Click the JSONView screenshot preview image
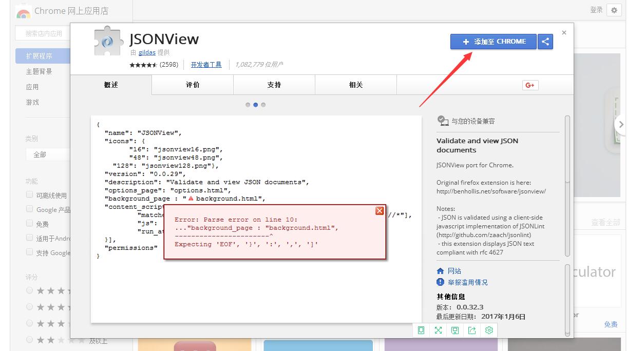Viewport: 644px width, 351px height. coord(256,219)
